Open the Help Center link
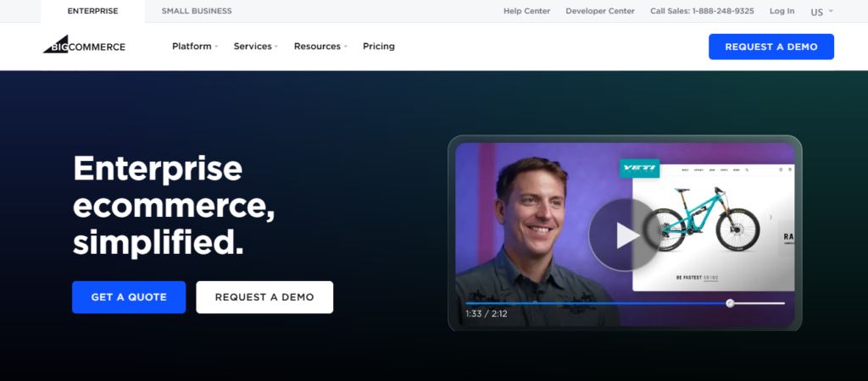Image resolution: width=868 pixels, height=381 pixels. pos(526,11)
